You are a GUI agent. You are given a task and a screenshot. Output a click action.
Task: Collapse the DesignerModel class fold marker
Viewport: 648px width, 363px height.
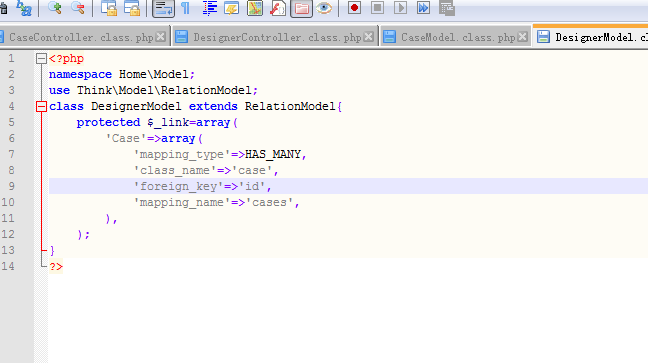[x=41, y=107]
